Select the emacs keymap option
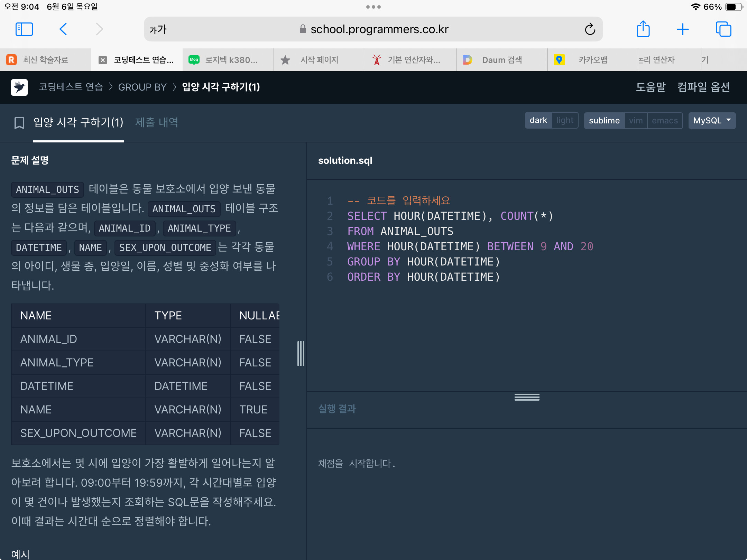The image size is (747, 560). 665,120
